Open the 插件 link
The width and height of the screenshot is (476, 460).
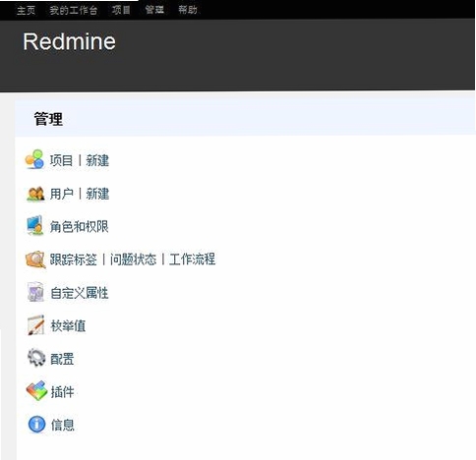(62, 391)
